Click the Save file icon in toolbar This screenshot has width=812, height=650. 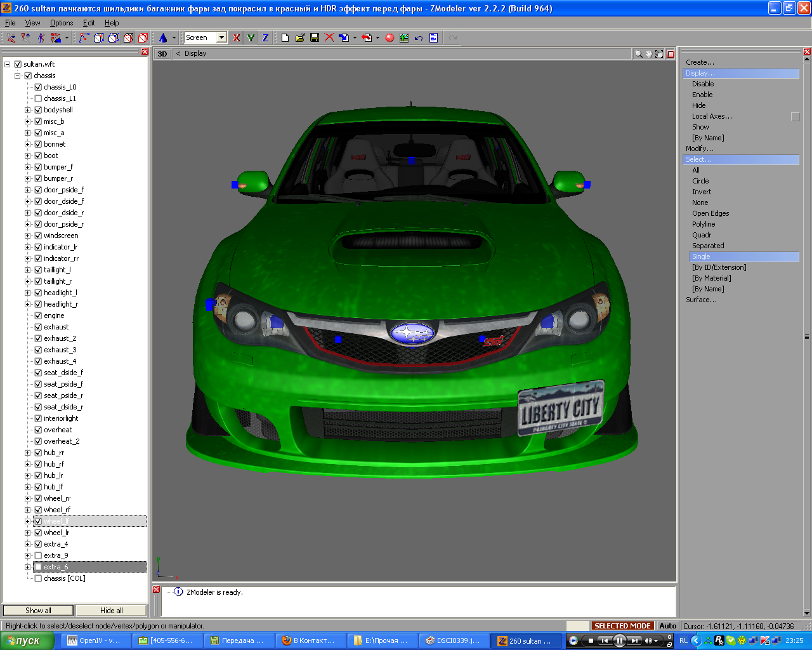pyautogui.click(x=315, y=38)
